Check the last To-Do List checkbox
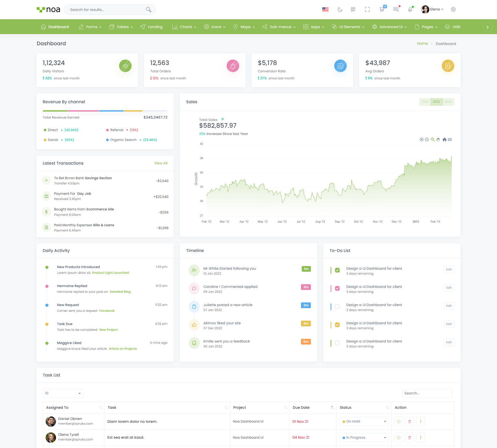 point(337,343)
